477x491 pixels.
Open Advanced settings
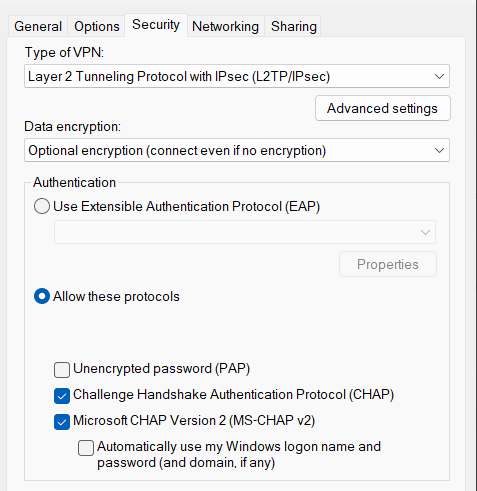click(x=383, y=108)
